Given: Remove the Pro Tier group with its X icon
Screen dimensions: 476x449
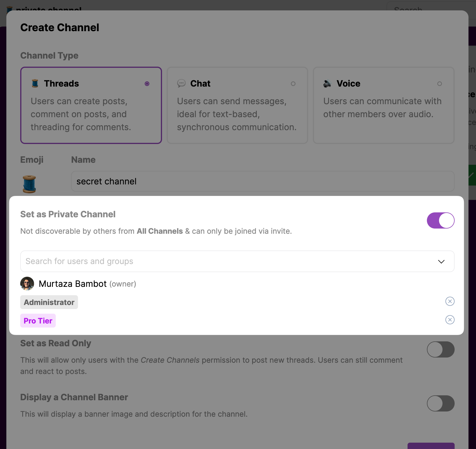Looking at the screenshot, I should tap(450, 320).
